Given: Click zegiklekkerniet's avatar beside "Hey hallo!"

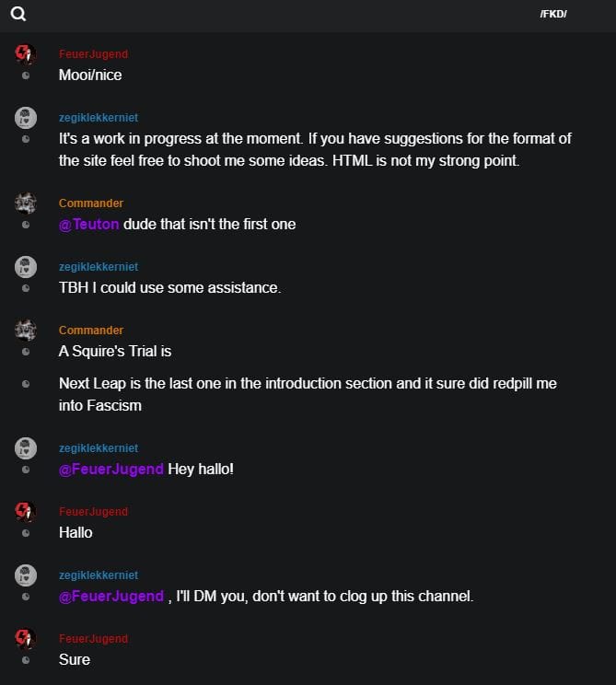Looking at the screenshot, I should click(x=26, y=448).
